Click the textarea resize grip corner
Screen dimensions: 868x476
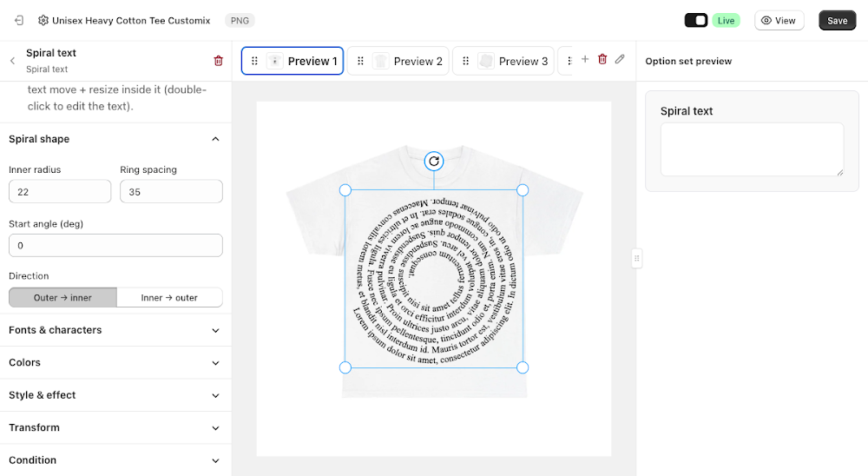pyautogui.click(x=839, y=172)
